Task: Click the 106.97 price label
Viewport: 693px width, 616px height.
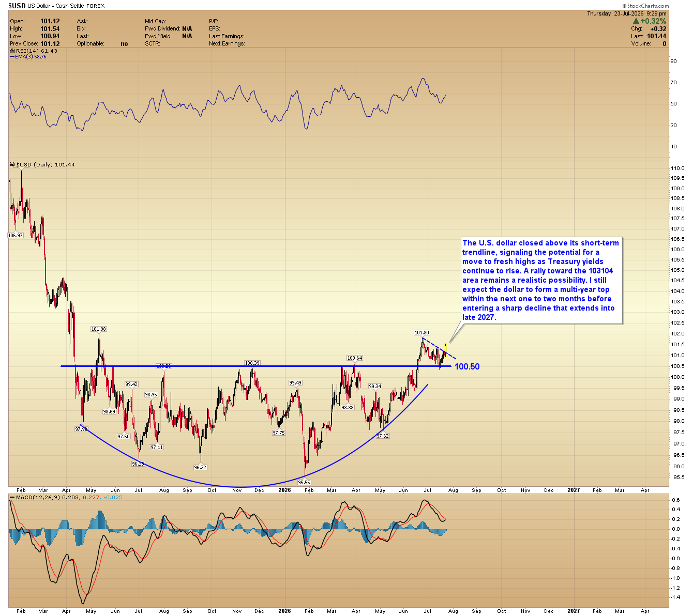Action: coord(16,235)
